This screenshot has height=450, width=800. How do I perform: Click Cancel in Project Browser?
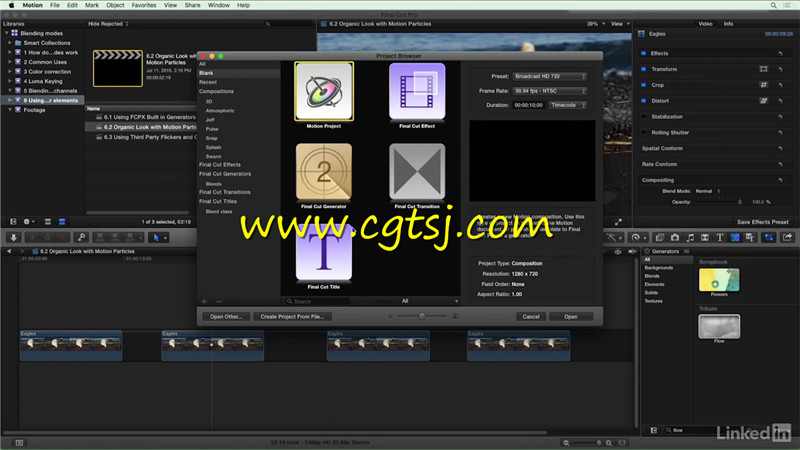531,317
